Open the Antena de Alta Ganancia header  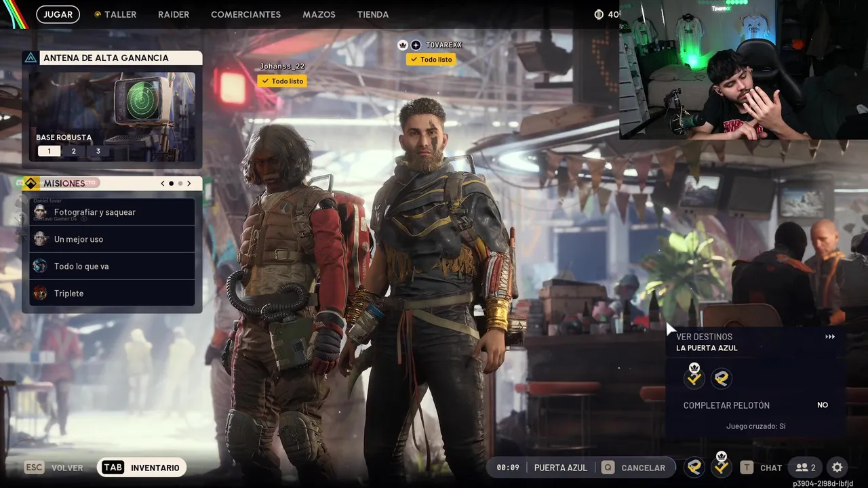point(112,58)
